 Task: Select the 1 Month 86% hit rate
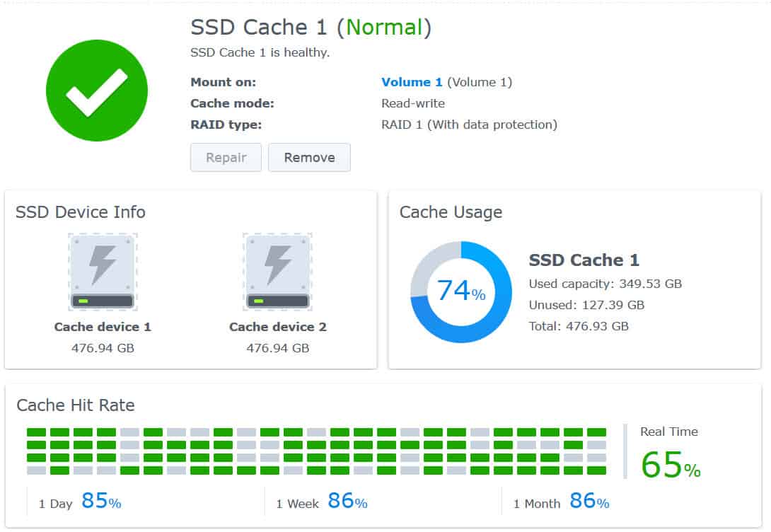pyautogui.click(x=561, y=502)
